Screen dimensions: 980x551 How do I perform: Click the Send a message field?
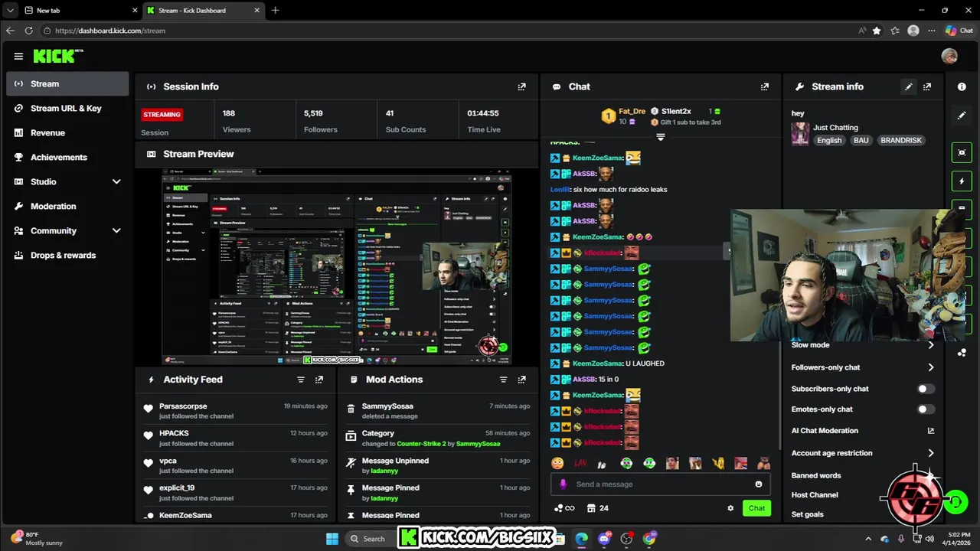coord(661,484)
